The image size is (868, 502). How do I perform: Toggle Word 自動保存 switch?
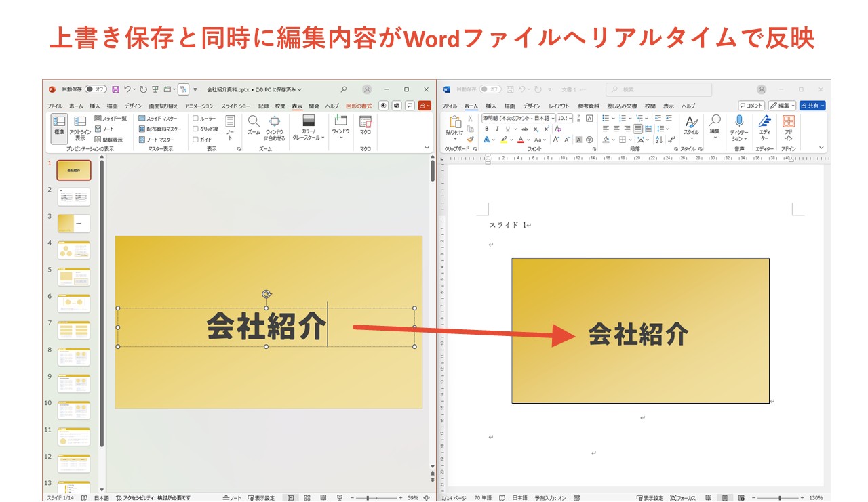(x=490, y=89)
